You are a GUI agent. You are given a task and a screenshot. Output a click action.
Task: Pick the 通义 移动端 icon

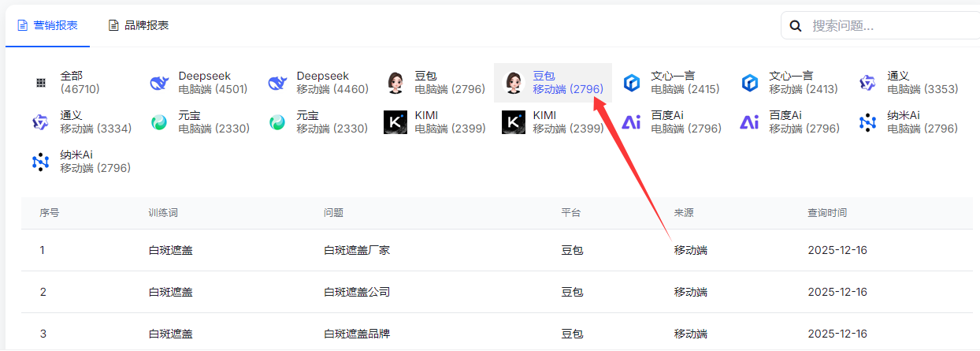tap(41, 122)
